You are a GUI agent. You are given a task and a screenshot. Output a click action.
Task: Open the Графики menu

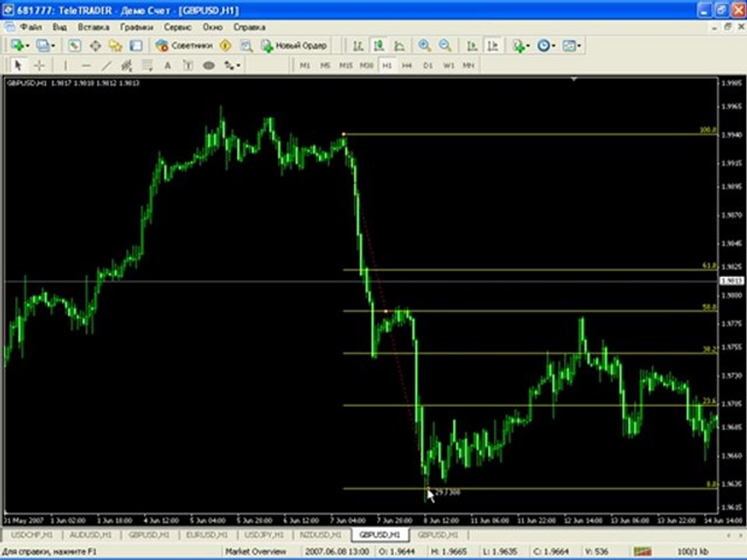pyautogui.click(x=137, y=27)
